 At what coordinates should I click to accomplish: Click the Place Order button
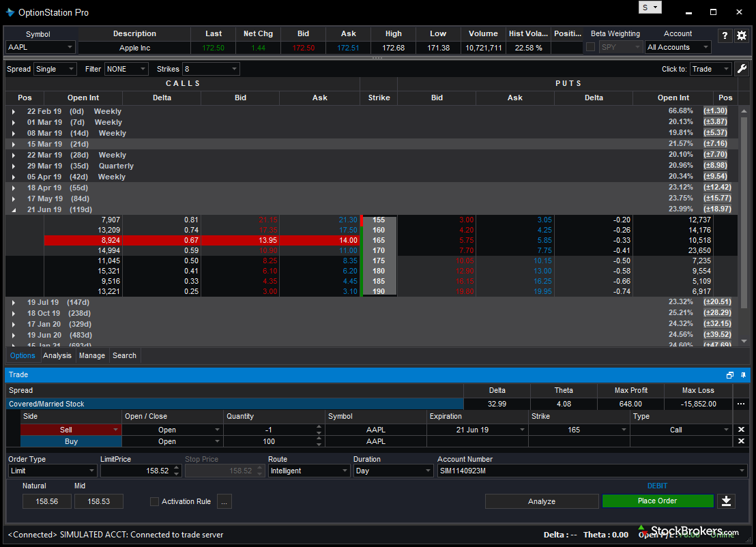(x=658, y=501)
